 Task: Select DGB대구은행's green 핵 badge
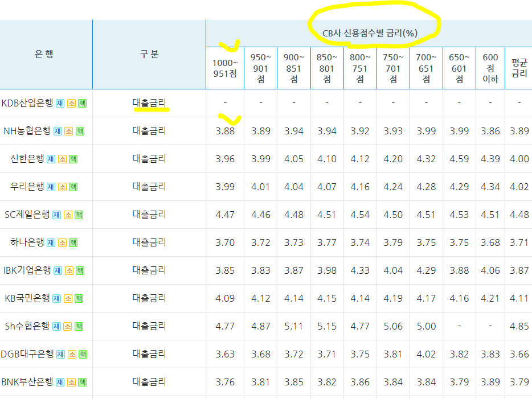[83, 354]
